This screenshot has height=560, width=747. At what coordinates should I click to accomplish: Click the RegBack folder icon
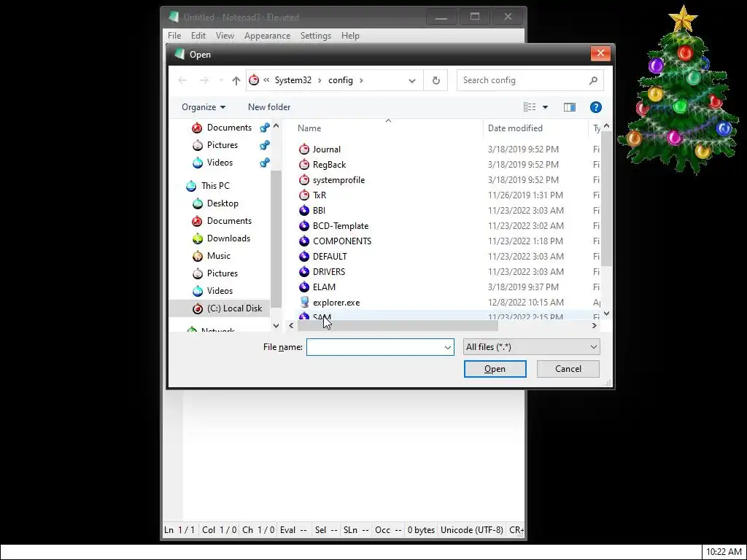[x=304, y=164]
